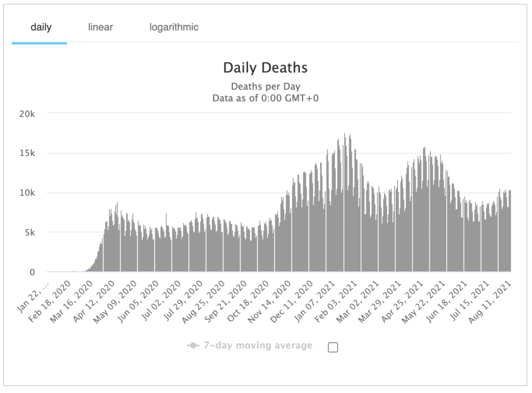Click the Feb 03, 2021 axis date

tap(337, 300)
